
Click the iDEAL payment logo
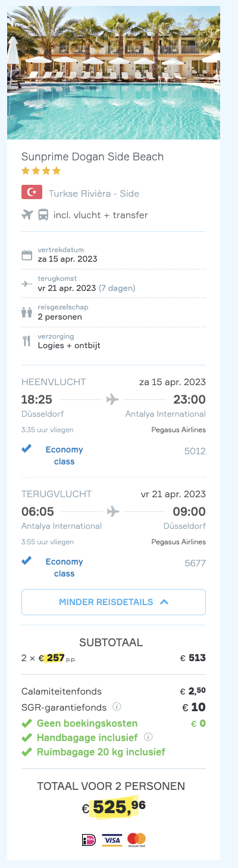pos(89,839)
